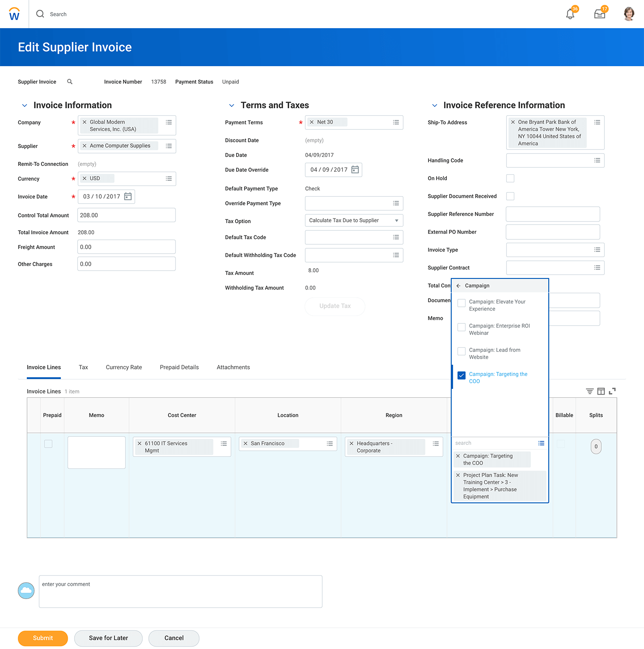Go back from the Campaign list
The width and height of the screenshot is (644, 649).
[458, 286]
